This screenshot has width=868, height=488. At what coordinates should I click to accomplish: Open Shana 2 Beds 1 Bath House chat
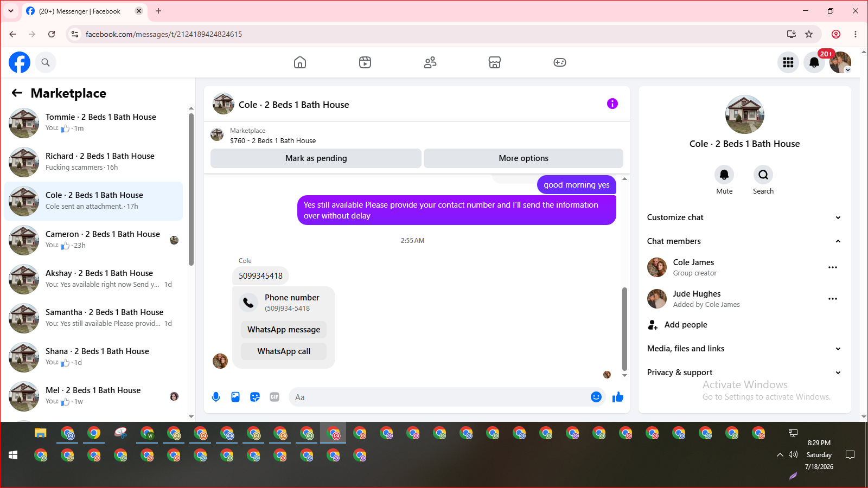coord(94,357)
